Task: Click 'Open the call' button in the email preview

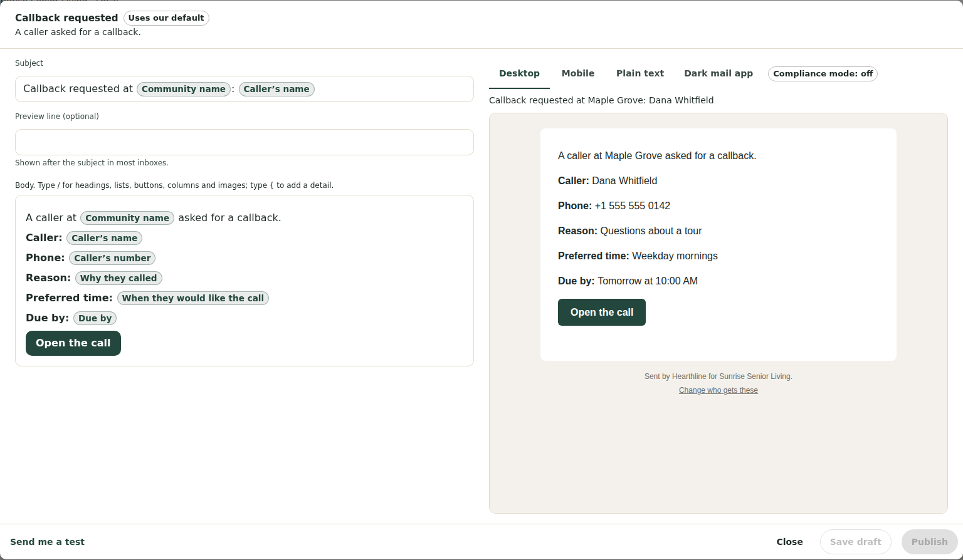Action: click(x=602, y=312)
